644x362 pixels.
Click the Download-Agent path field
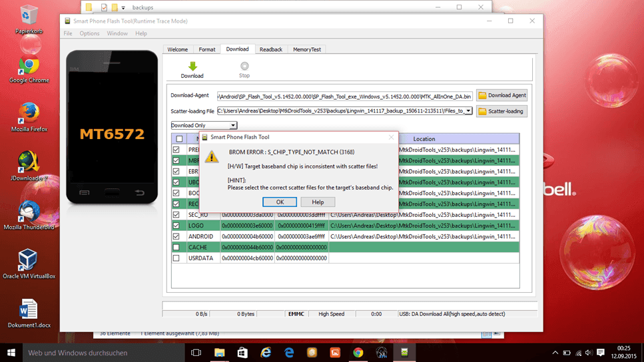344,96
